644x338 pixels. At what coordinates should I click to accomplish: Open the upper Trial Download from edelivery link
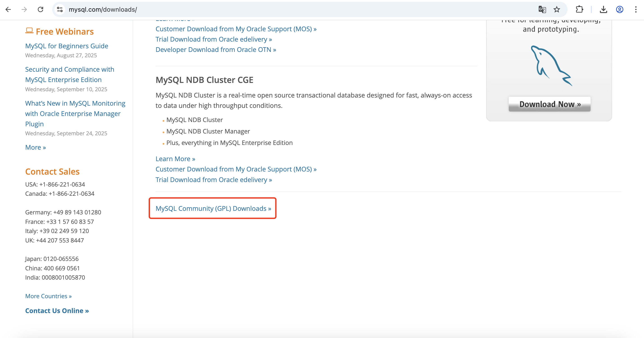(214, 39)
